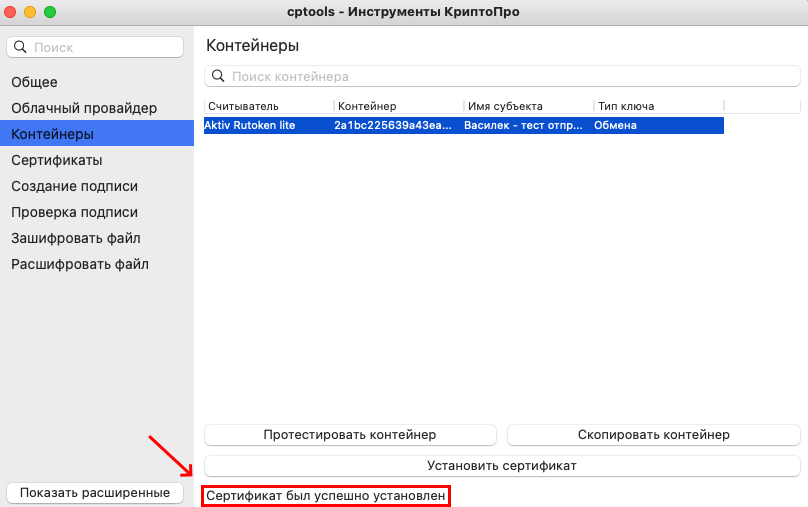Minimize the window with yellow button
Image resolution: width=808 pixels, height=507 pixels.
click(30, 12)
